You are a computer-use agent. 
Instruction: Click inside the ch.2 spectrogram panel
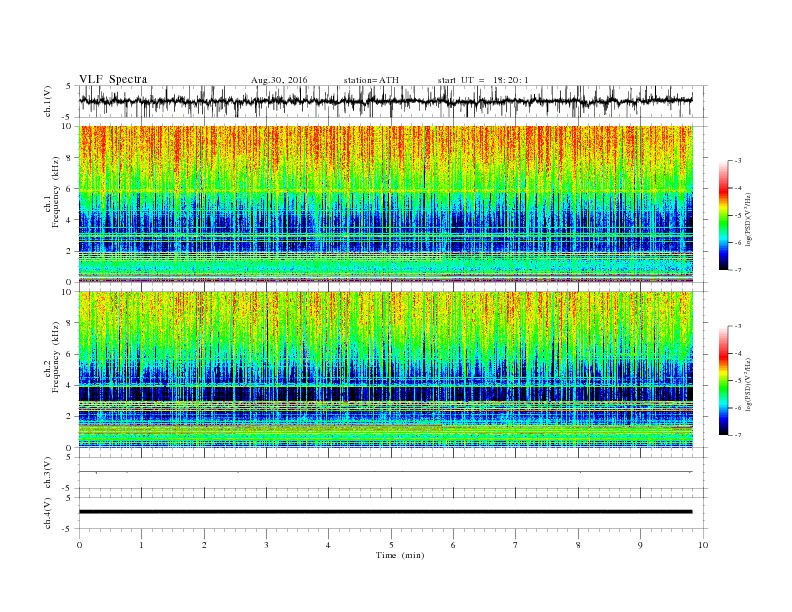click(x=385, y=369)
